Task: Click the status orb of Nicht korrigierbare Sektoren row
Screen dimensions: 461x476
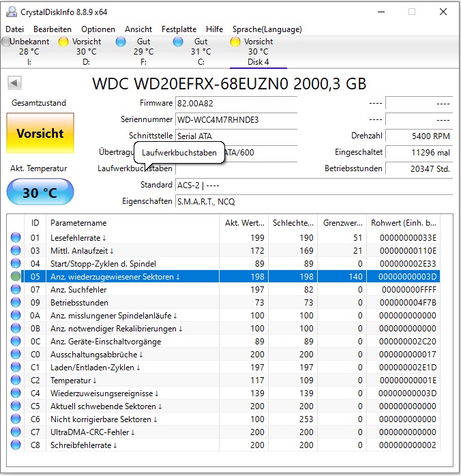Action: 16,419
